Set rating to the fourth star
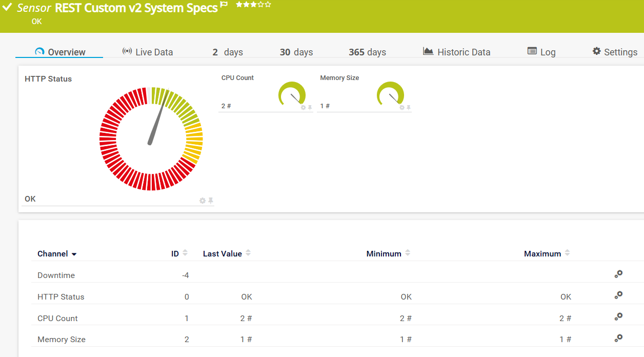Viewport: 644px width, 357px height. pyautogui.click(x=260, y=4)
